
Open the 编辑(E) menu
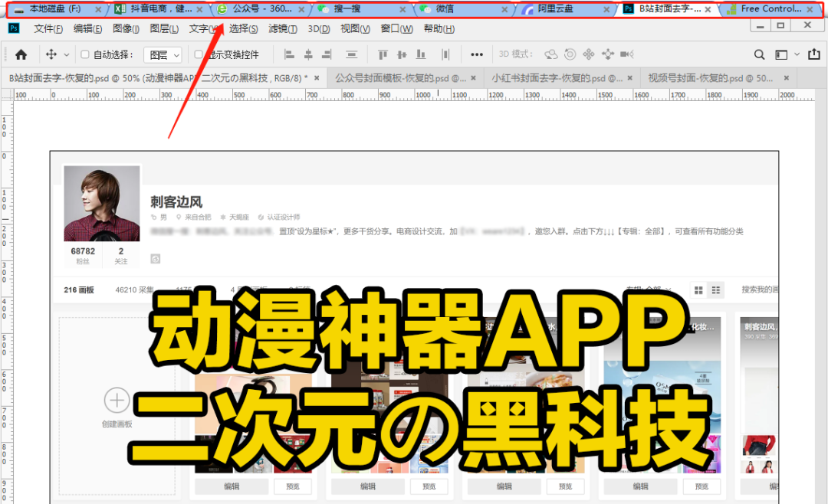[x=87, y=29]
